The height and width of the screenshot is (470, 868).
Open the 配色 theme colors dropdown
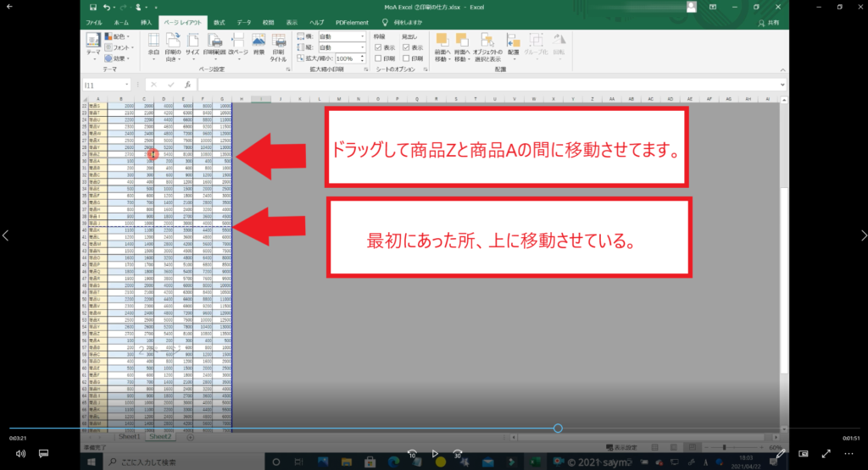click(x=119, y=37)
